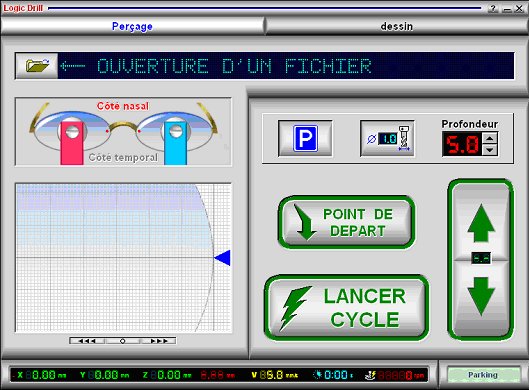Increase the Profondeur depth value
This screenshot has height=390, width=529.
490,138
